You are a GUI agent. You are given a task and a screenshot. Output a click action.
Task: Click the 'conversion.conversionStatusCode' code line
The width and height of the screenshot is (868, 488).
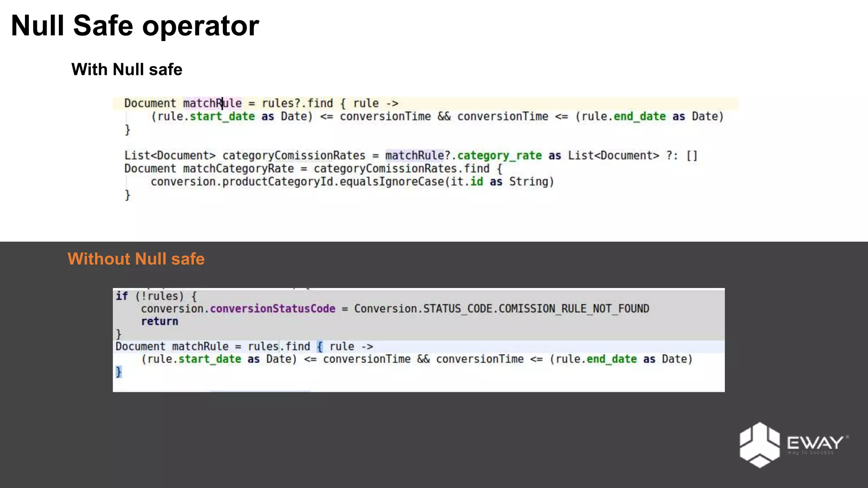395,309
